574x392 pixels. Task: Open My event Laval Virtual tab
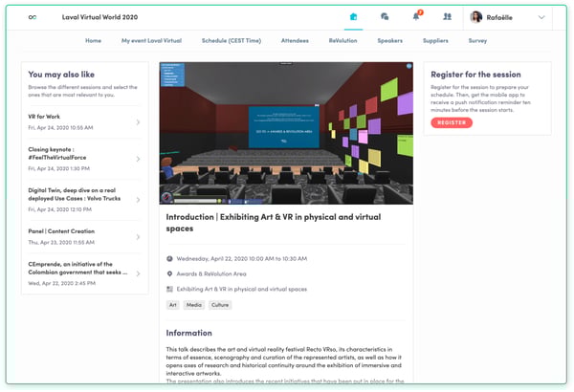click(151, 40)
